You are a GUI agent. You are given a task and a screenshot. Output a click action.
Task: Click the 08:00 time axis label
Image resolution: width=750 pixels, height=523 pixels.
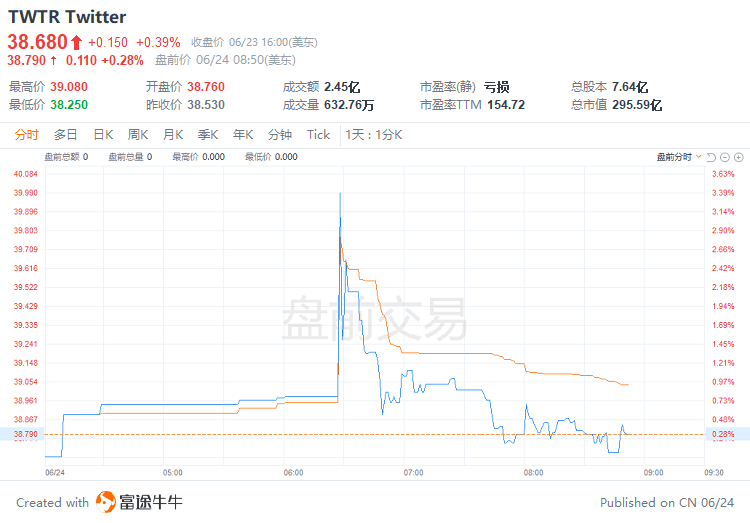[533, 472]
